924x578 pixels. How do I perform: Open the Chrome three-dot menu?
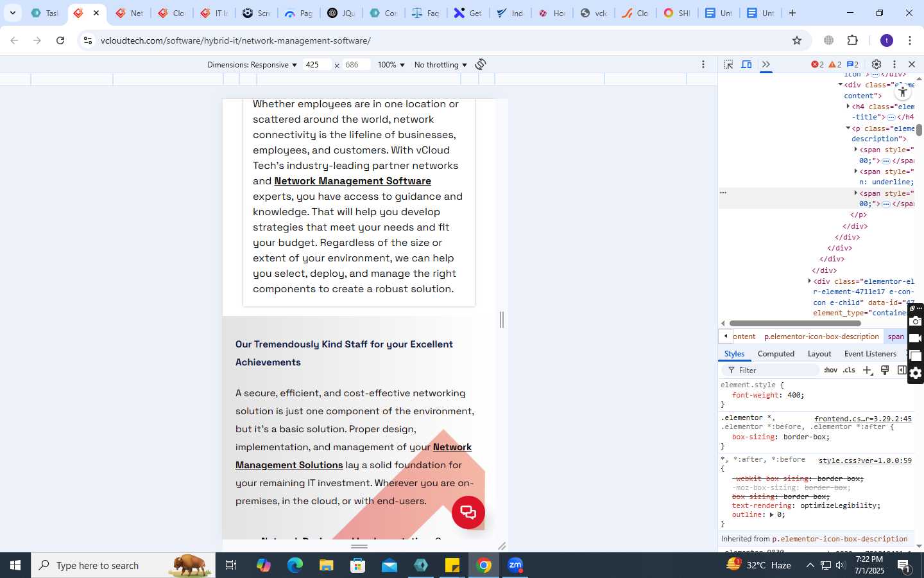(x=910, y=40)
